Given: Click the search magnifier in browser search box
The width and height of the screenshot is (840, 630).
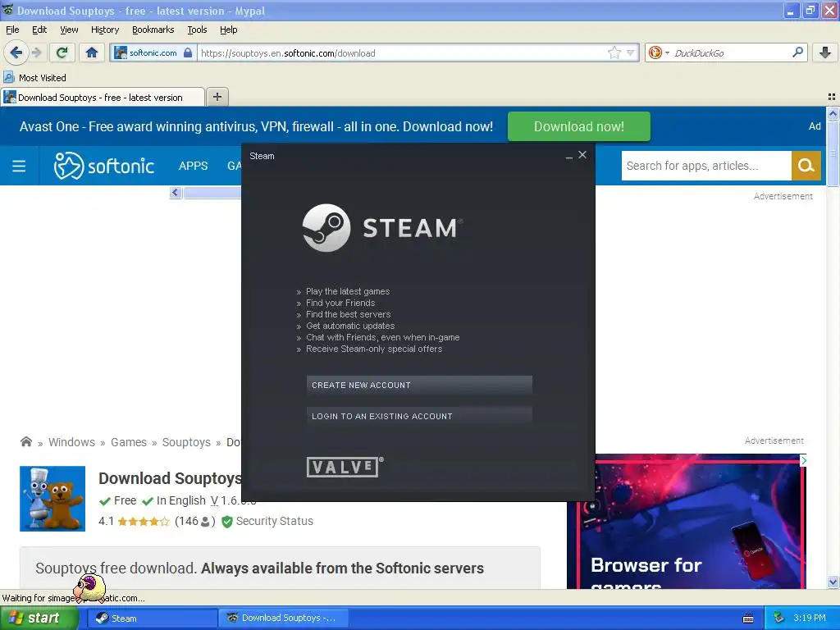Looking at the screenshot, I should click(797, 52).
